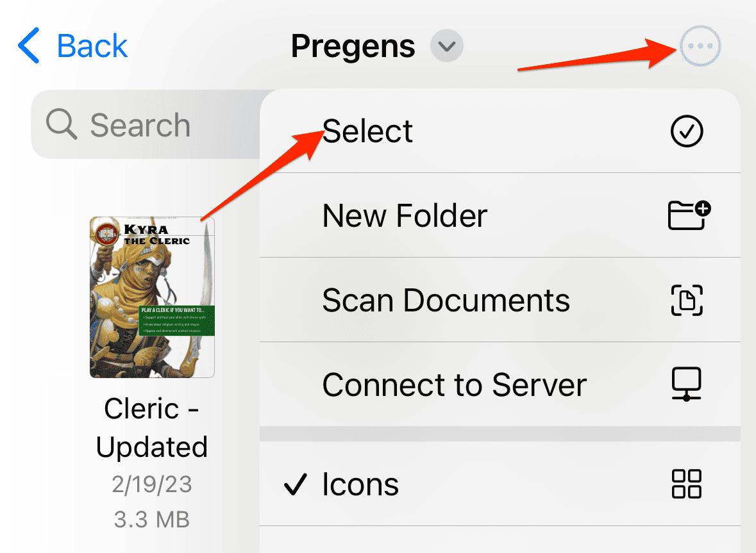This screenshot has width=756, height=553.
Task: Select Connect to Server menu entry
Action: point(454,384)
